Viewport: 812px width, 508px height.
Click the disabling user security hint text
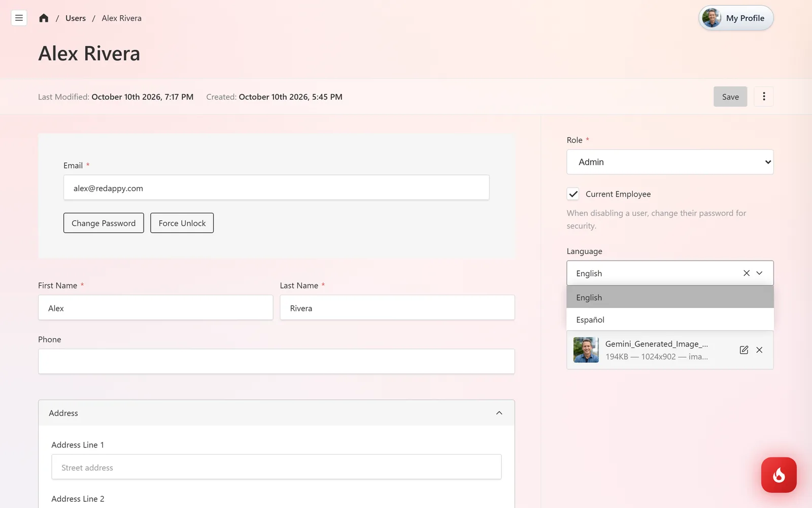tap(657, 219)
